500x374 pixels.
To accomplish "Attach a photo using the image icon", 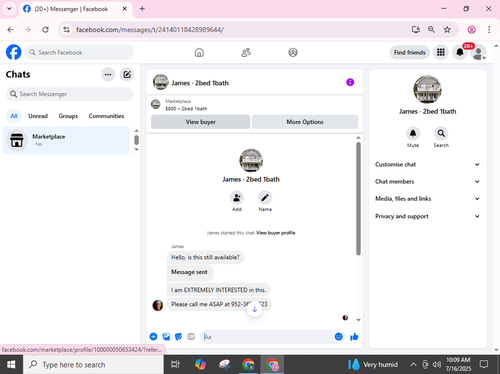I will point(166,337).
